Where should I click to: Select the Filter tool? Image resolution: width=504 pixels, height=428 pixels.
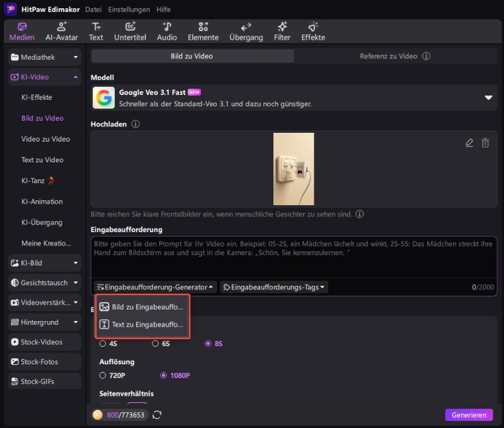tap(282, 31)
